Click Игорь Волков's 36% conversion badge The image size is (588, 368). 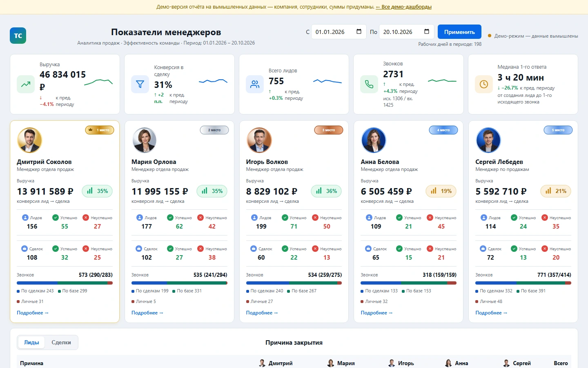[x=326, y=191]
